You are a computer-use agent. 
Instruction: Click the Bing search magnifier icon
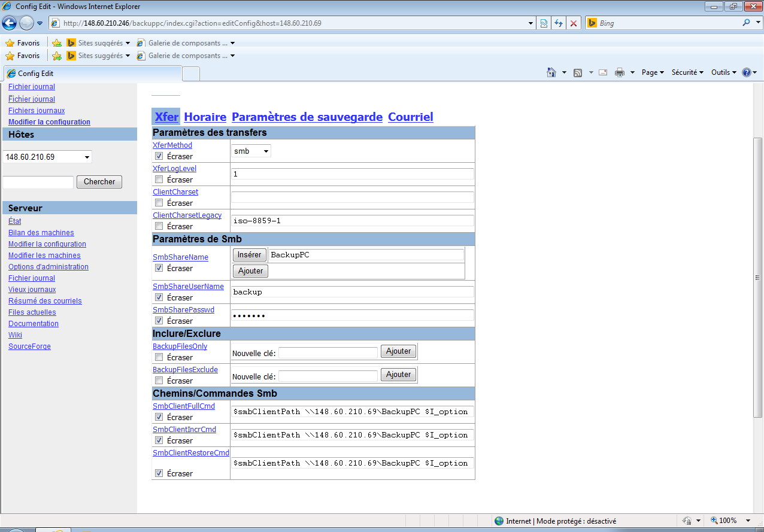click(x=746, y=23)
